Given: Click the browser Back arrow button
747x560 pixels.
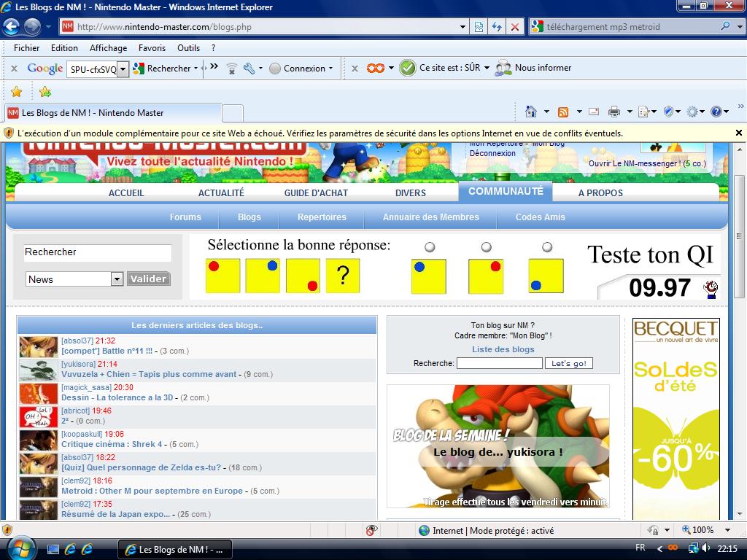Looking at the screenshot, I should click(12, 27).
